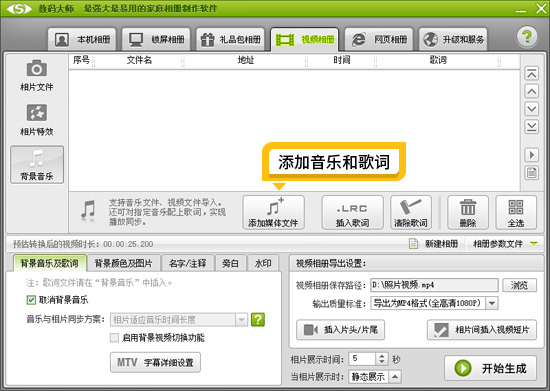Click the 插入歌词 LRC button
The image size is (550, 391).
352,213
